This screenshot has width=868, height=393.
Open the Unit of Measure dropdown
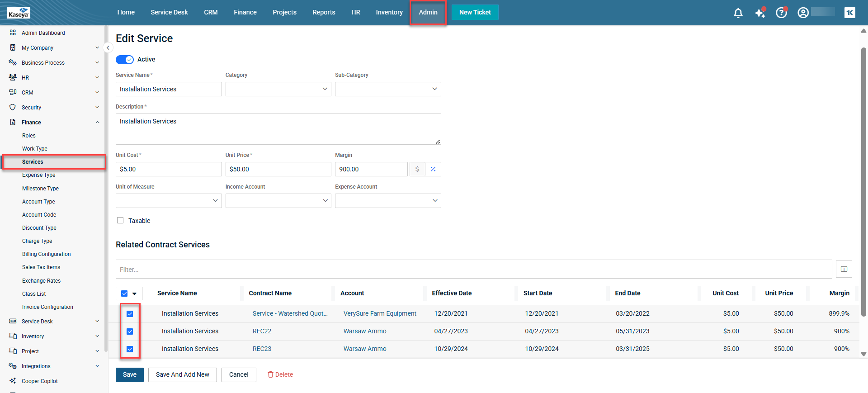[168, 201]
